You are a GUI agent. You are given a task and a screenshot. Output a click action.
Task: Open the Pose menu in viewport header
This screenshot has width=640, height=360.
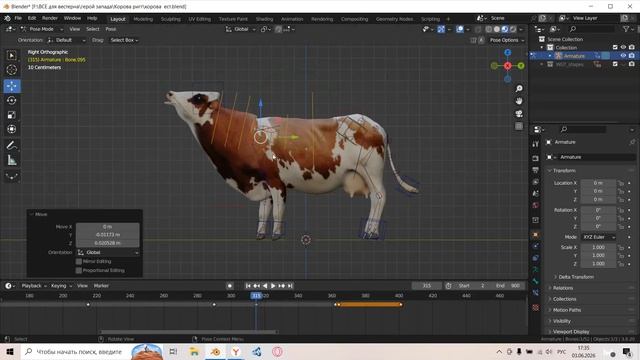click(111, 29)
